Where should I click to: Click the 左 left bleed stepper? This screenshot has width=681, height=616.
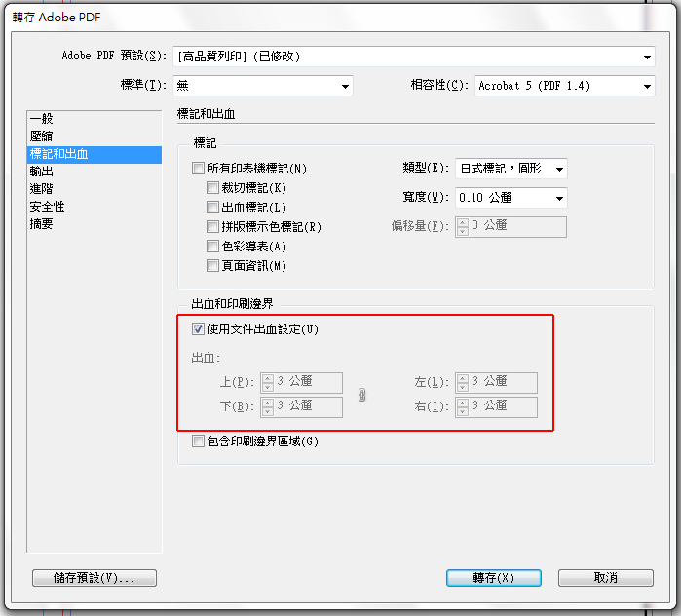click(x=463, y=383)
